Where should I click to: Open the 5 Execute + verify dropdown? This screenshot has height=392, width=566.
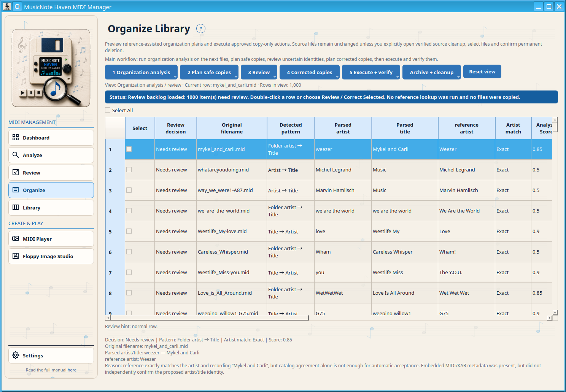371,72
